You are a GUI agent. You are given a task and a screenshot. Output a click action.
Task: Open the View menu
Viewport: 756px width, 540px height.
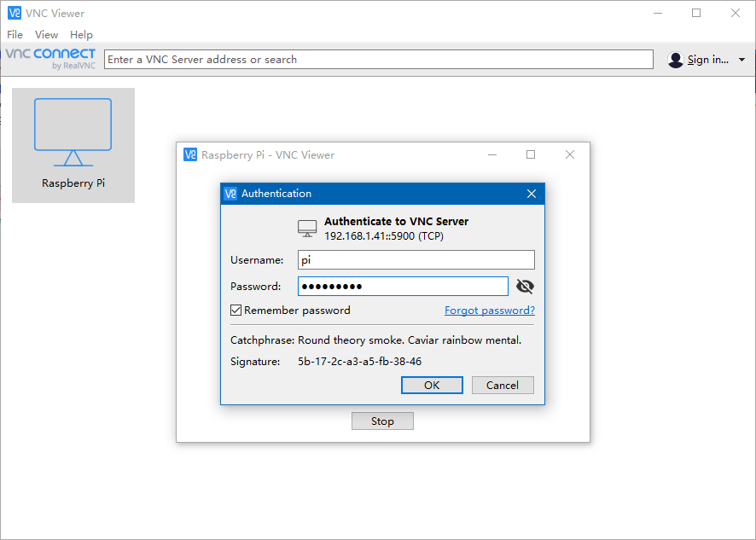46,35
